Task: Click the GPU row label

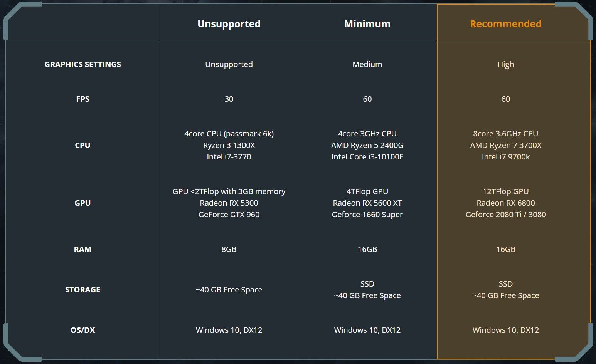Action: pos(82,203)
